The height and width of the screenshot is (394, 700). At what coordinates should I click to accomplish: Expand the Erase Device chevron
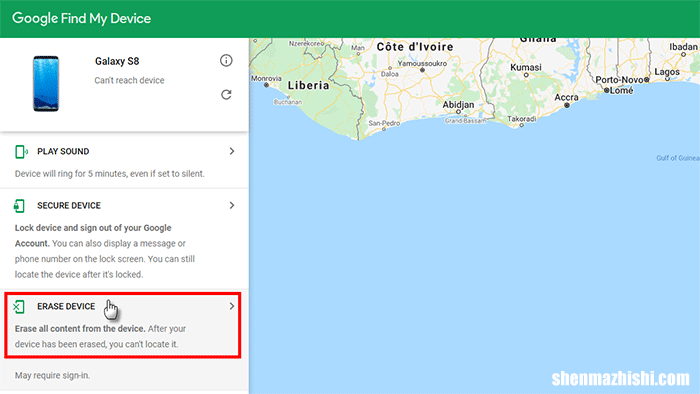232,306
